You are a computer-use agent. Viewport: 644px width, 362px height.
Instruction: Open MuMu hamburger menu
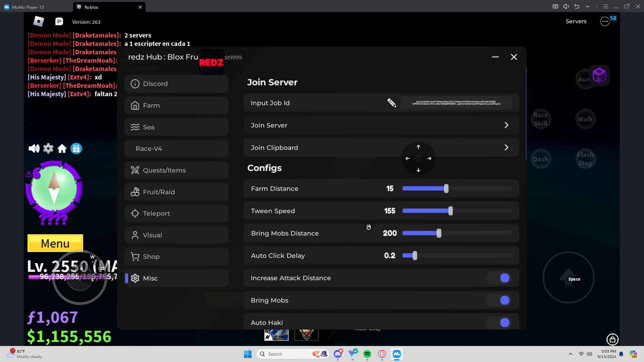pos(606,6)
